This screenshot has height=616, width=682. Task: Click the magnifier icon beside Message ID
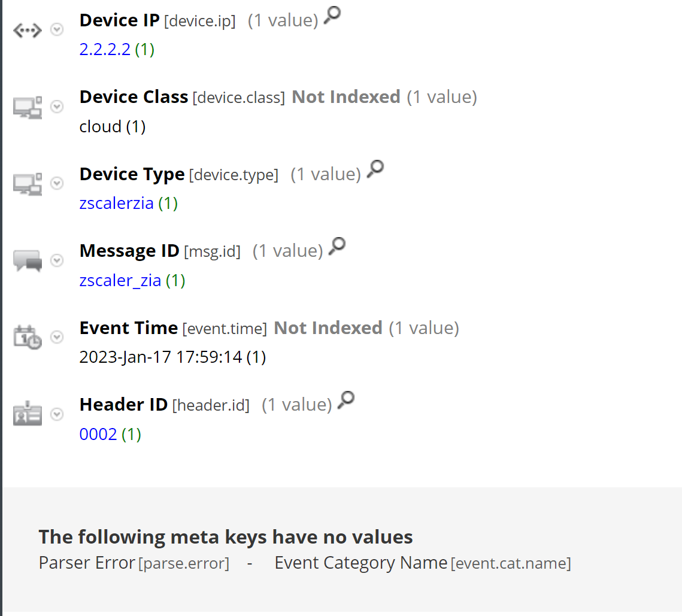click(338, 247)
